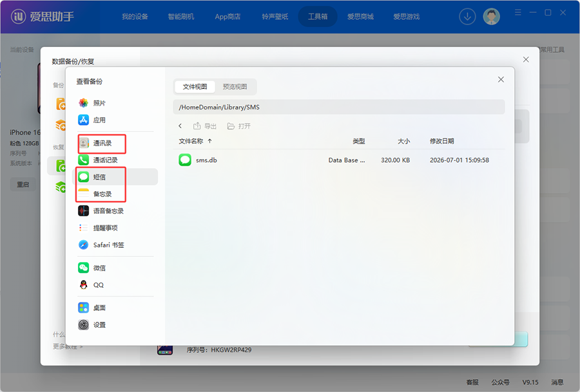Open 智能刷机 in top navigation

pyautogui.click(x=181, y=17)
